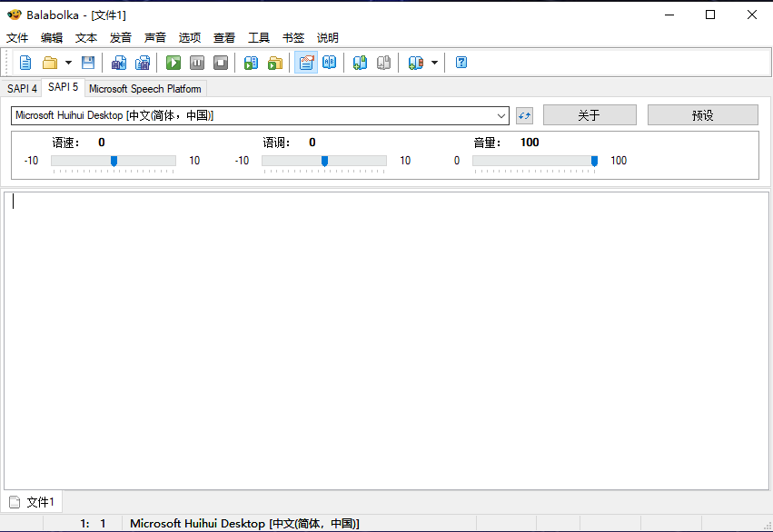The image size is (773, 532).
Task: Open the 工具 menu
Action: pyautogui.click(x=259, y=38)
